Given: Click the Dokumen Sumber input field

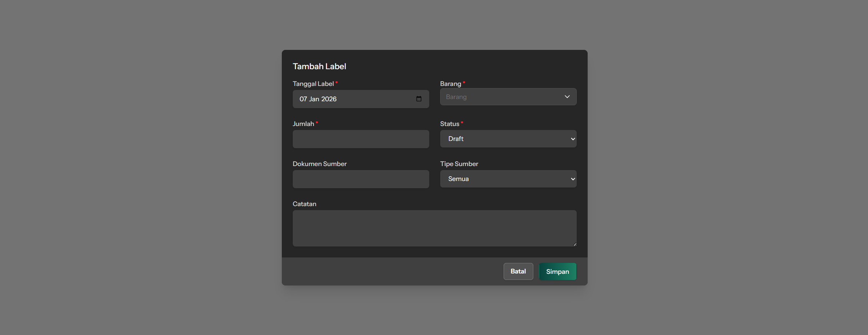Looking at the screenshot, I should tap(360, 179).
